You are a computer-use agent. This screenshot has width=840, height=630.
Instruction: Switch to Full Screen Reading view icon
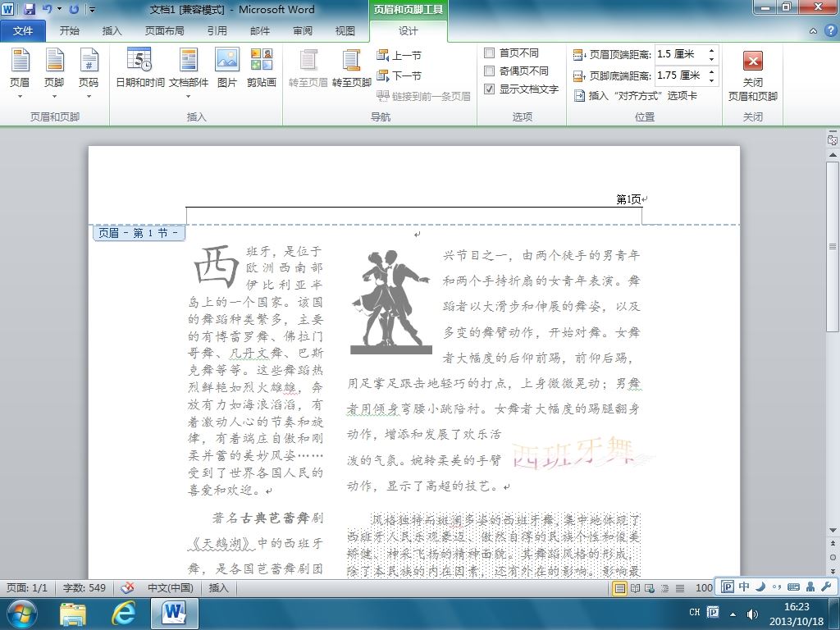point(636,588)
